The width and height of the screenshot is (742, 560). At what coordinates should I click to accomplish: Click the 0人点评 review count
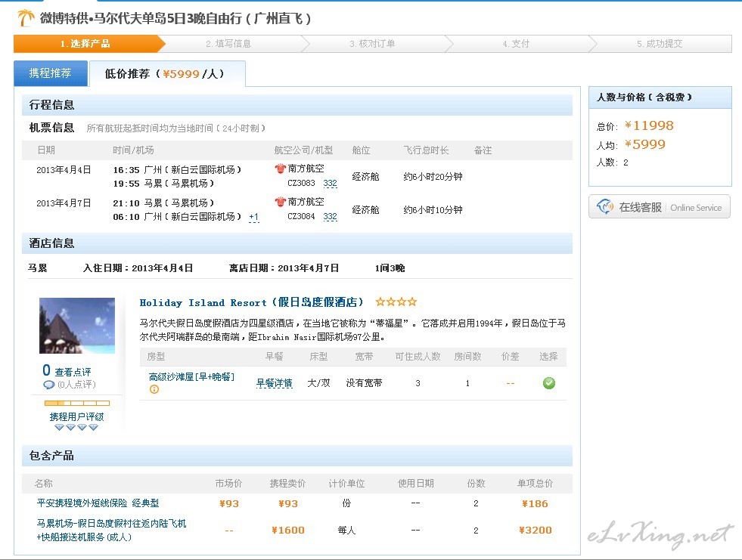(x=76, y=385)
